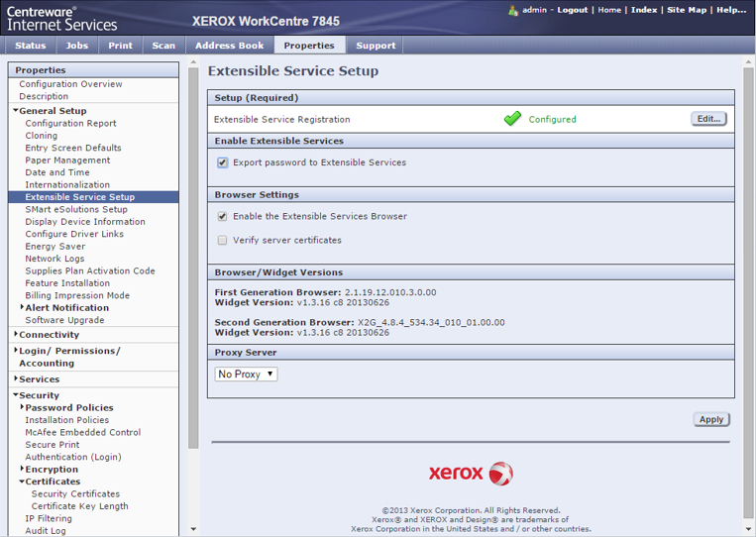Image resolution: width=756 pixels, height=537 pixels.
Task: Click the Edit button for registration
Action: (707, 119)
